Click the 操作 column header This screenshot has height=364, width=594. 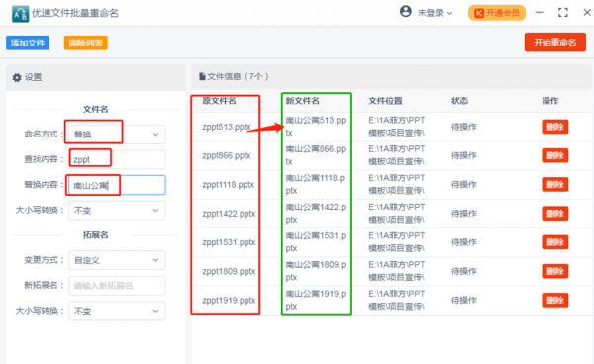[x=550, y=101]
